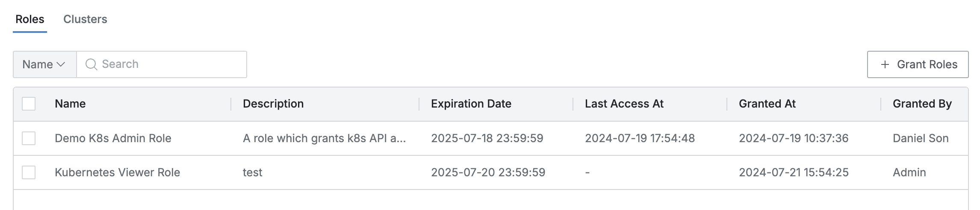Open the Kubernetes Viewer Role entry
Image resolution: width=980 pixels, height=210 pixels.
pos(117,172)
